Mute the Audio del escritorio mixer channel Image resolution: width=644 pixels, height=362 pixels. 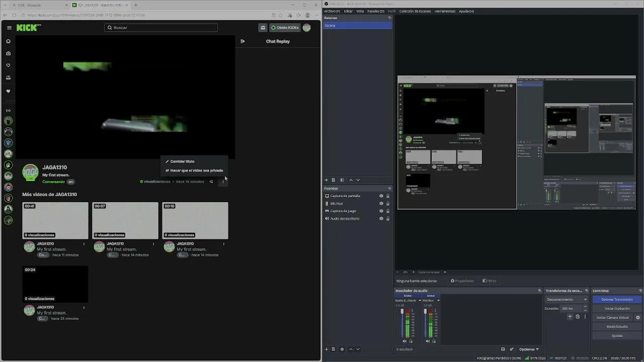(x=405, y=341)
